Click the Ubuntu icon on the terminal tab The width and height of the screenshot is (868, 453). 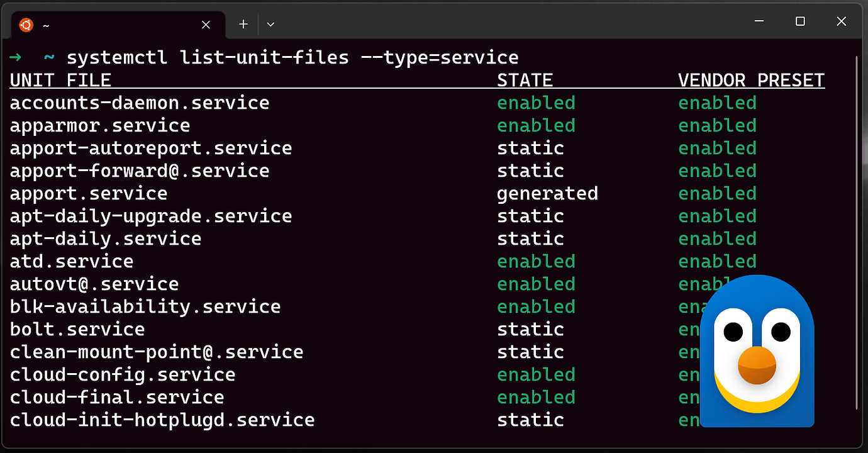click(25, 24)
